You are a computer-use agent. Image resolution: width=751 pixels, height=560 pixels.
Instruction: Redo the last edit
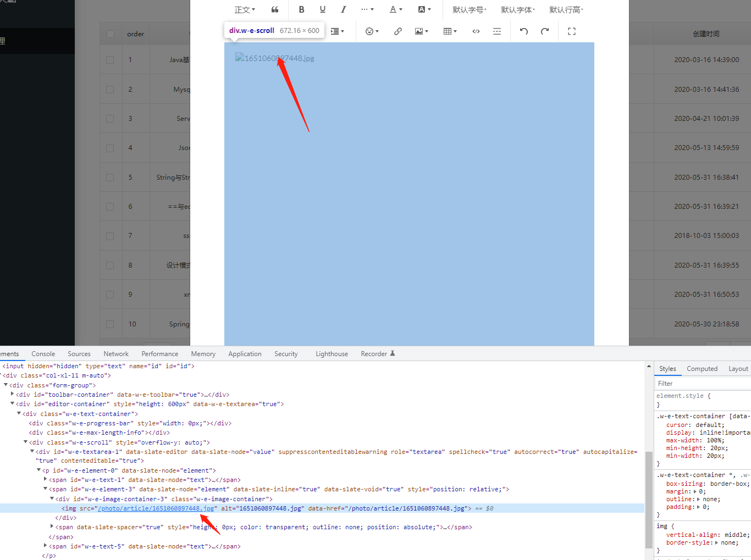(x=545, y=31)
